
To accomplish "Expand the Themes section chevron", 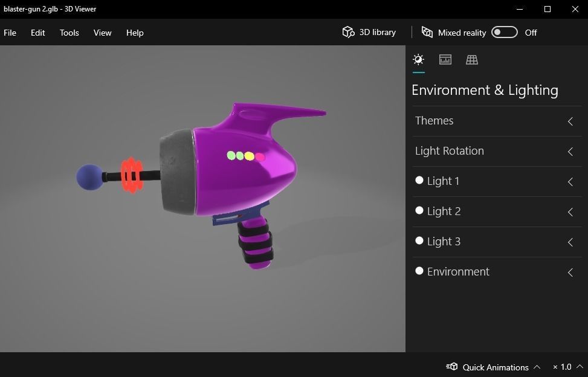I will (x=570, y=121).
